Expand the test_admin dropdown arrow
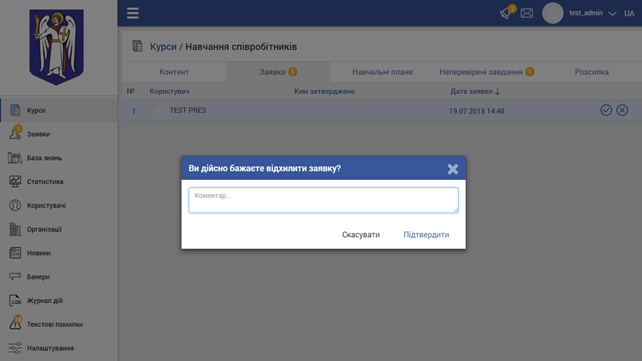The width and height of the screenshot is (642, 361). coord(612,14)
